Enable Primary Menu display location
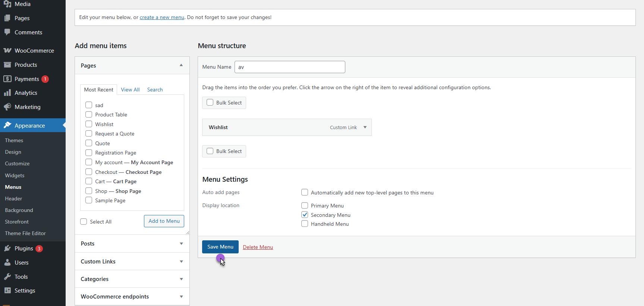Viewport: 644px width, 306px height. [305, 206]
